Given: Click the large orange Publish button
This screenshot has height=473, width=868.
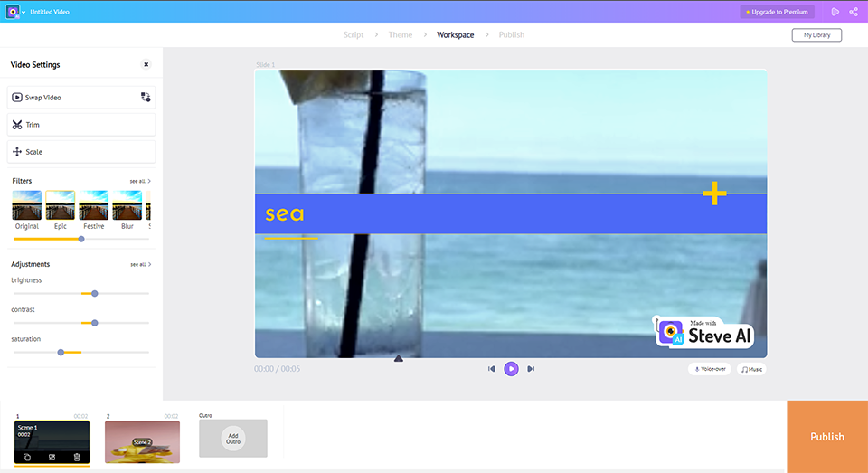Looking at the screenshot, I should (x=827, y=437).
